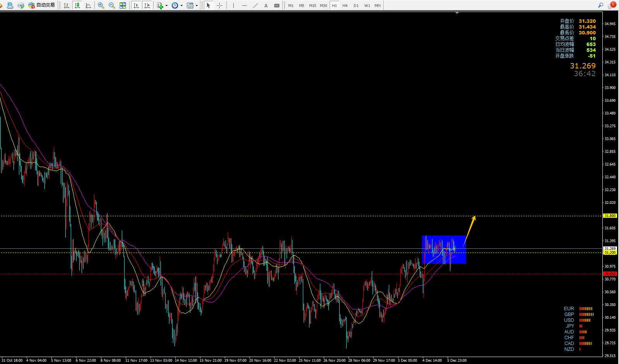Click the CAD currency strength label
This screenshot has height=364, width=619.
(569, 343)
